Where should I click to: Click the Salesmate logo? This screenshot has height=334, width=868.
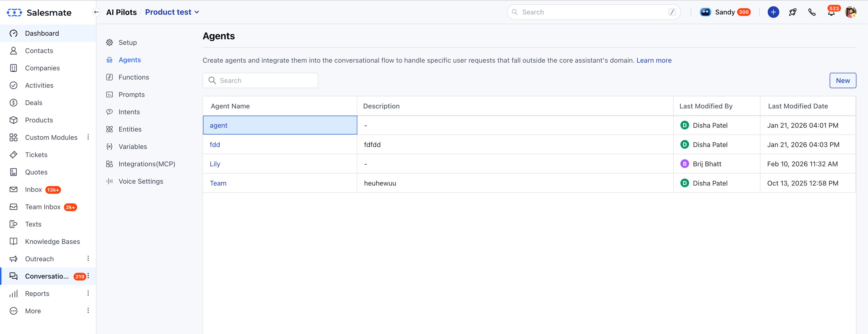coord(39,13)
